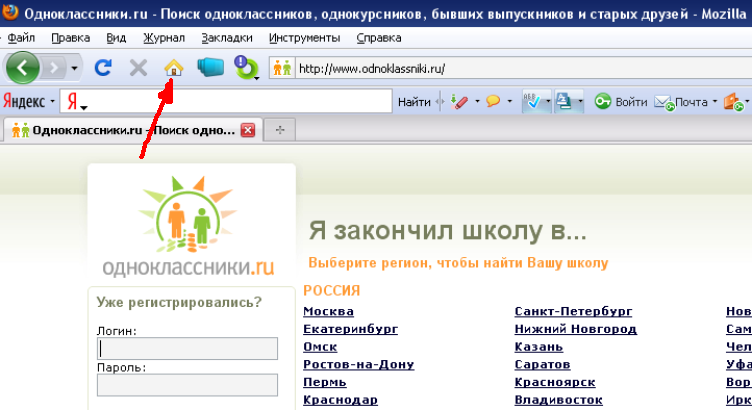This screenshot has width=752, height=410.
Task: Open the Саратов link
Action: click(x=542, y=364)
